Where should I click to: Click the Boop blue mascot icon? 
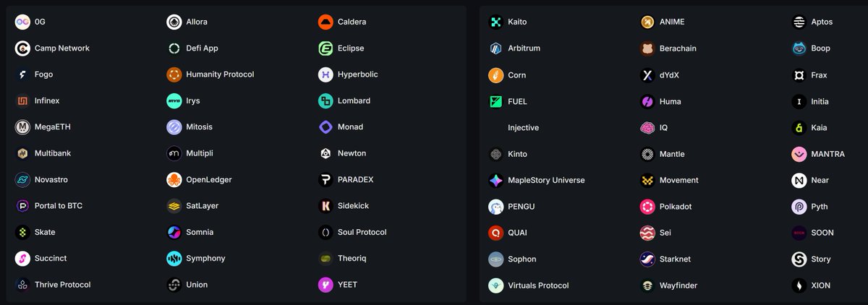pos(799,48)
